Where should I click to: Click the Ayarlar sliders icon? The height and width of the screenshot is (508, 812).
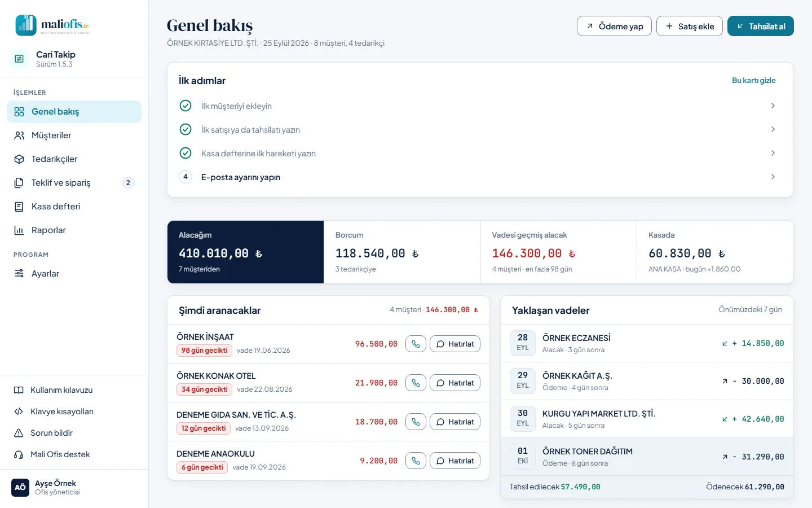[19, 273]
